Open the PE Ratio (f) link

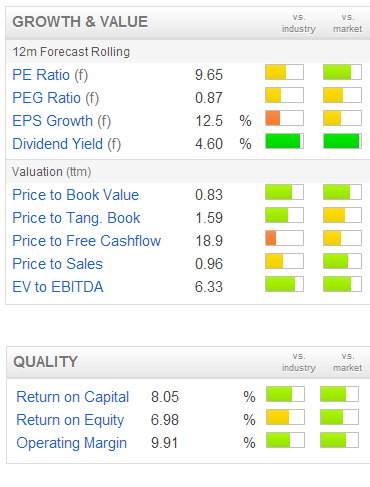tap(50, 75)
